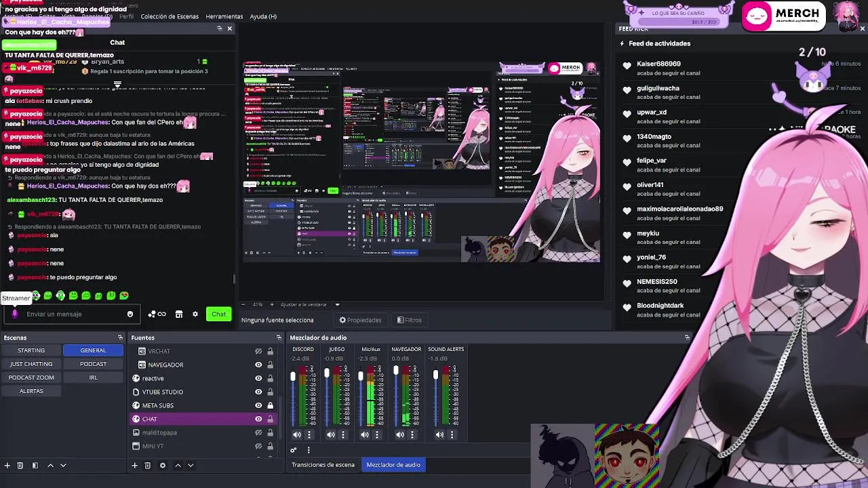Send message with green Chat button
Screen dimensions: 868x488
[218, 314]
